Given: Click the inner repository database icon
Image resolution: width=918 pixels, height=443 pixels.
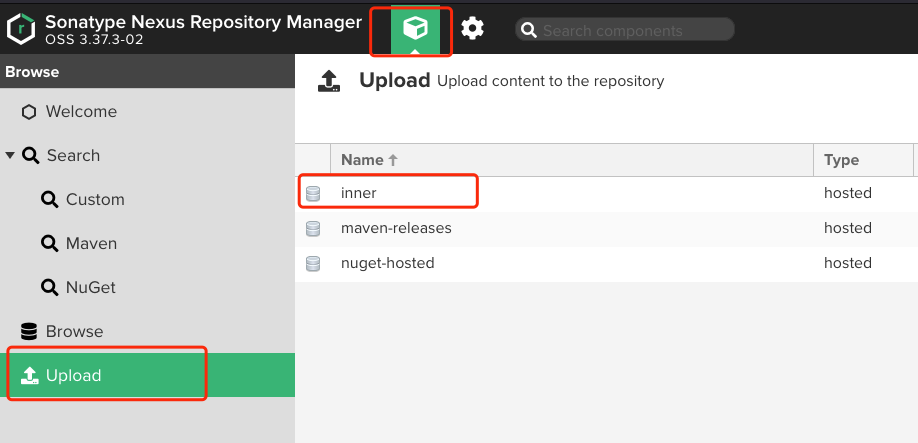Looking at the screenshot, I should pyautogui.click(x=313, y=193).
